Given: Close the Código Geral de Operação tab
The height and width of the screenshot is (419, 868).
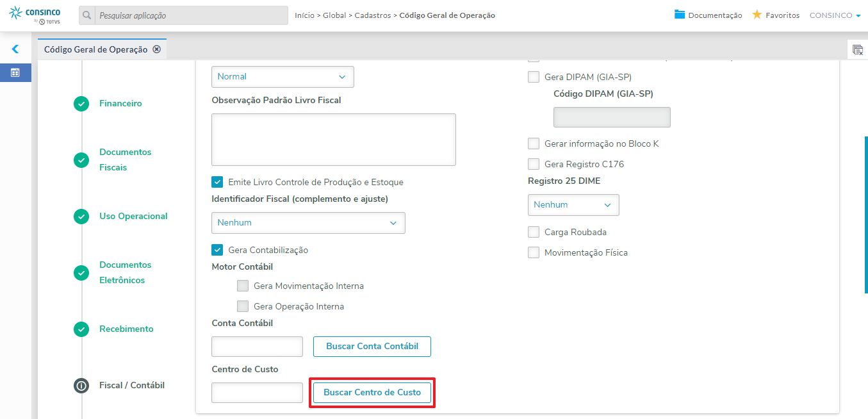Looking at the screenshot, I should tap(156, 49).
